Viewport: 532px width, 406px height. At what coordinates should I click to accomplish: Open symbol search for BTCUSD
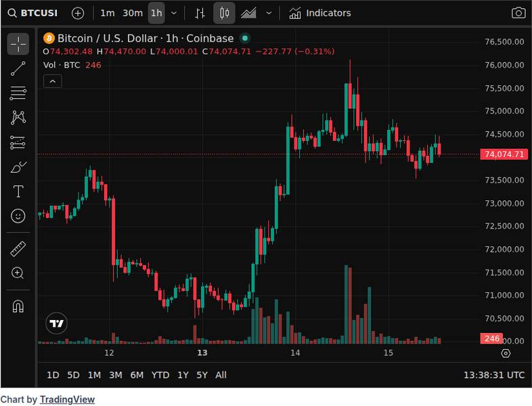coord(33,14)
